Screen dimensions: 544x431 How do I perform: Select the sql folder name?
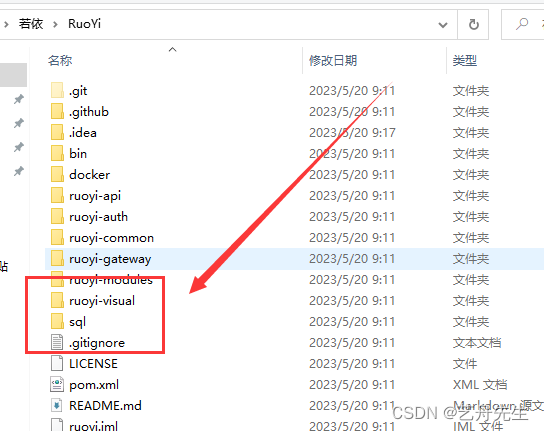[77, 322]
